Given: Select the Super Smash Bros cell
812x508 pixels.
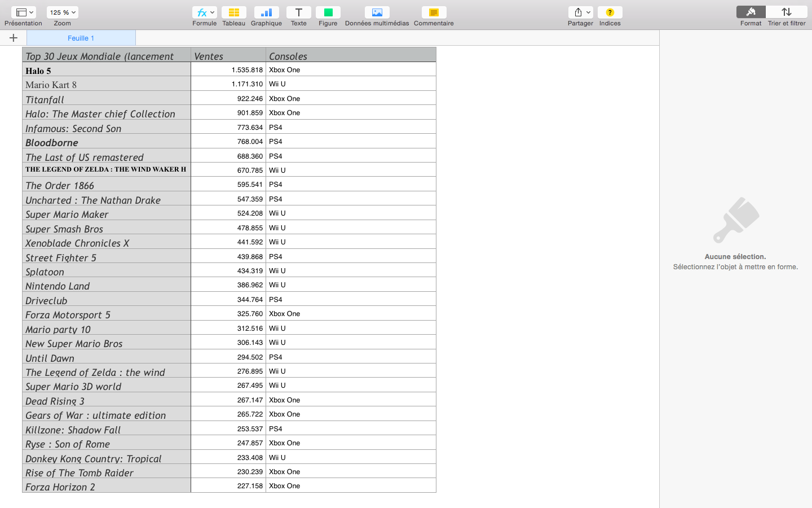Looking at the screenshot, I should click(x=107, y=227).
